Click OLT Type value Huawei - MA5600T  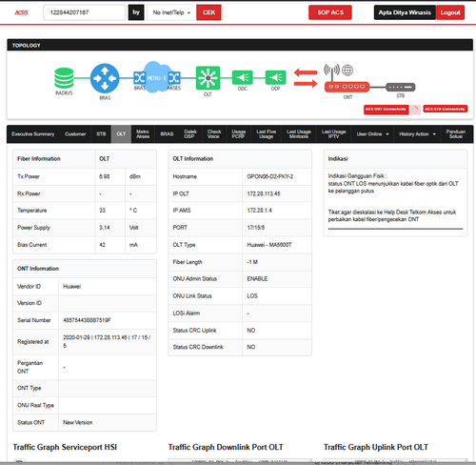tap(269, 245)
